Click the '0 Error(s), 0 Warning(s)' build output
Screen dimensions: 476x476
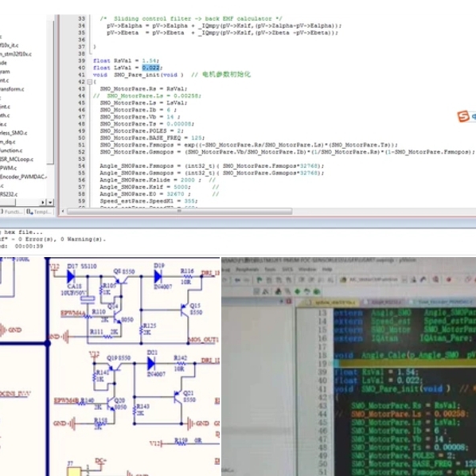point(65,240)
